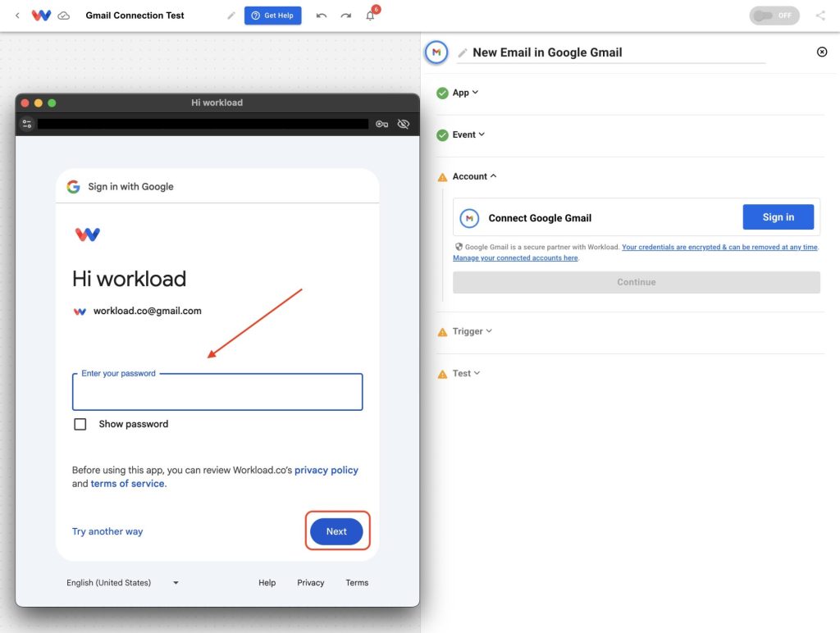Click the Gmail icon in Connect Google Gmail
The width and height of the screenshot is (840, 633).
pyautogui.click(x=469, y=218)
